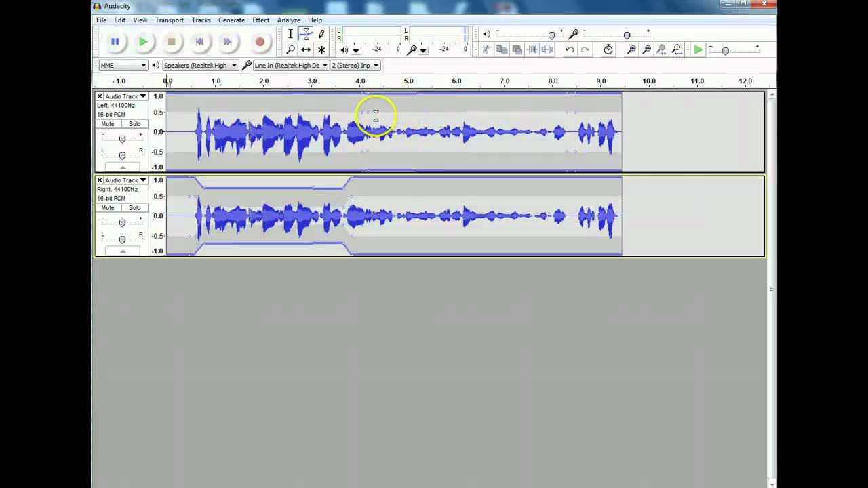
Task: Open the Help menu
Action: (x=315, y=20)
